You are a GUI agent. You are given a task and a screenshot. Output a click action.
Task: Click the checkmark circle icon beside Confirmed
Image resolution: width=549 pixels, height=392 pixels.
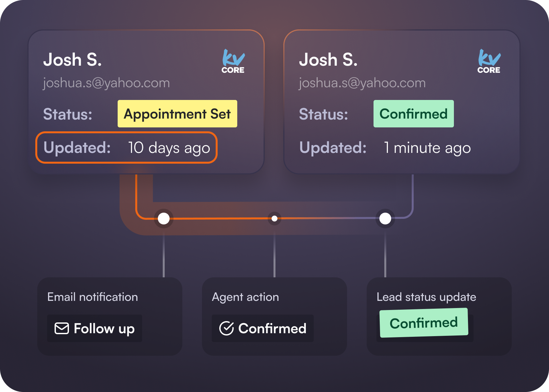[x=226, y=328]
